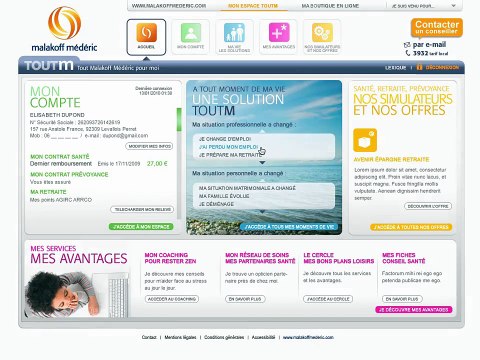The image size is (480, 360).
Task: Click Mes points AGIRC ARRCO text
Action: click(61, 200)
